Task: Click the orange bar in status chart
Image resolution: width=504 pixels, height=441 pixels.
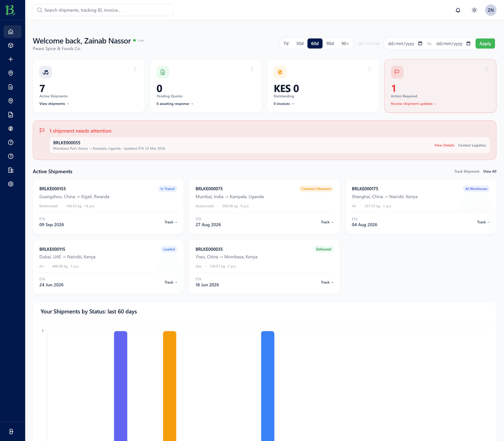Action: pos(170,386)
